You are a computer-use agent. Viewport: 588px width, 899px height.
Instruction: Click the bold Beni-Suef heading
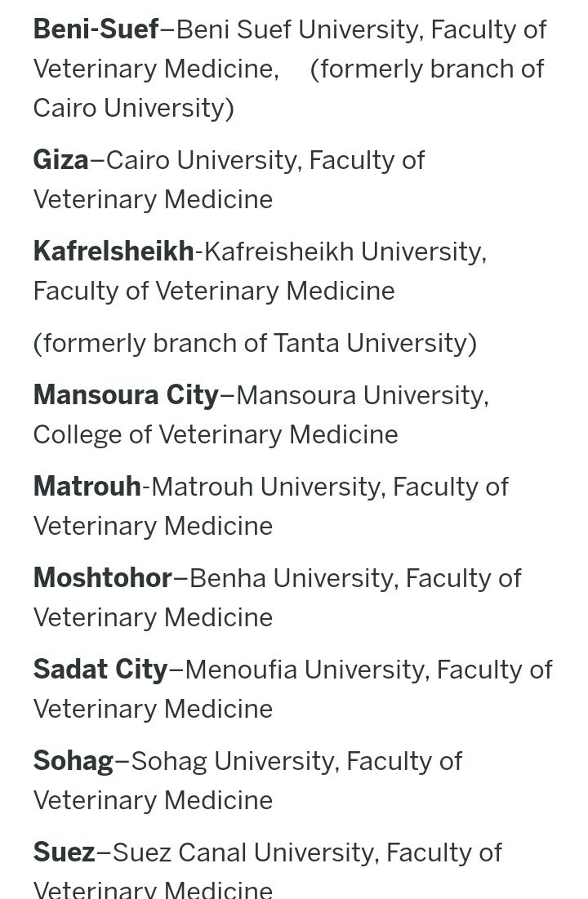coord(96,29)
